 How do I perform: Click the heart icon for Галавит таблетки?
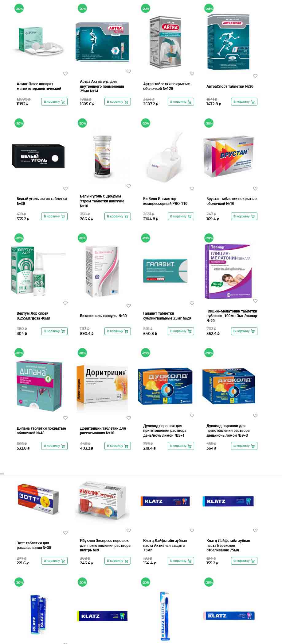(192, 303)
